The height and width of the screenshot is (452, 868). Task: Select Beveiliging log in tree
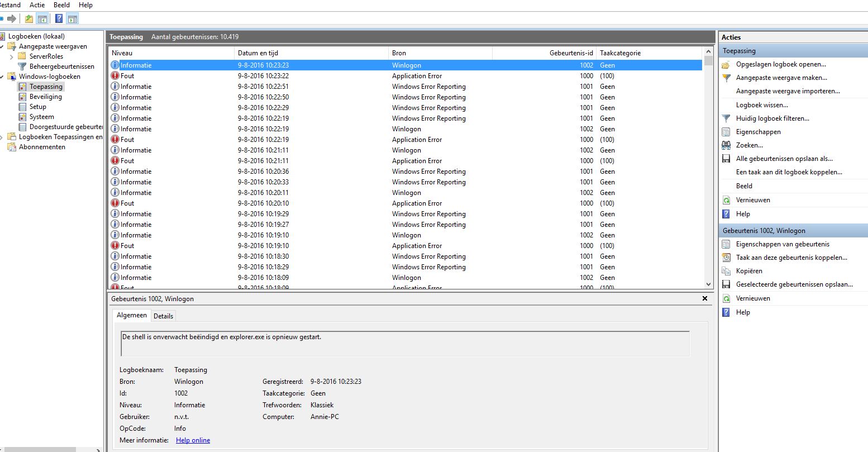click(45, 97)
